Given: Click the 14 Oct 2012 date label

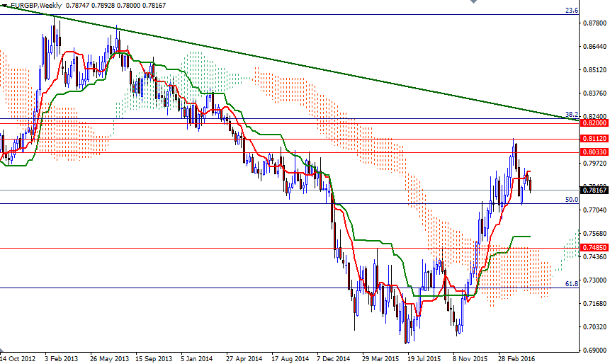Looking at the screenshot, I should pyautogui.click(x=18, y=358).
